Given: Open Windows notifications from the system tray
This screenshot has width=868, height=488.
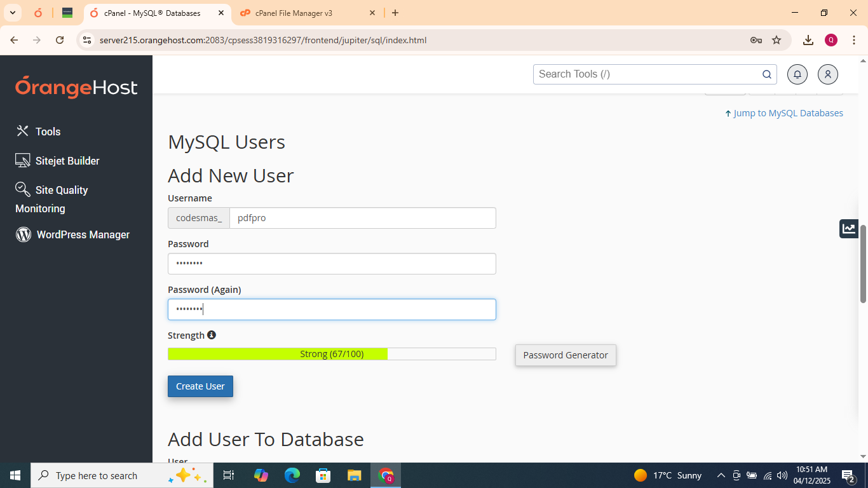Looking at the screenshot, I should (847, 475).
